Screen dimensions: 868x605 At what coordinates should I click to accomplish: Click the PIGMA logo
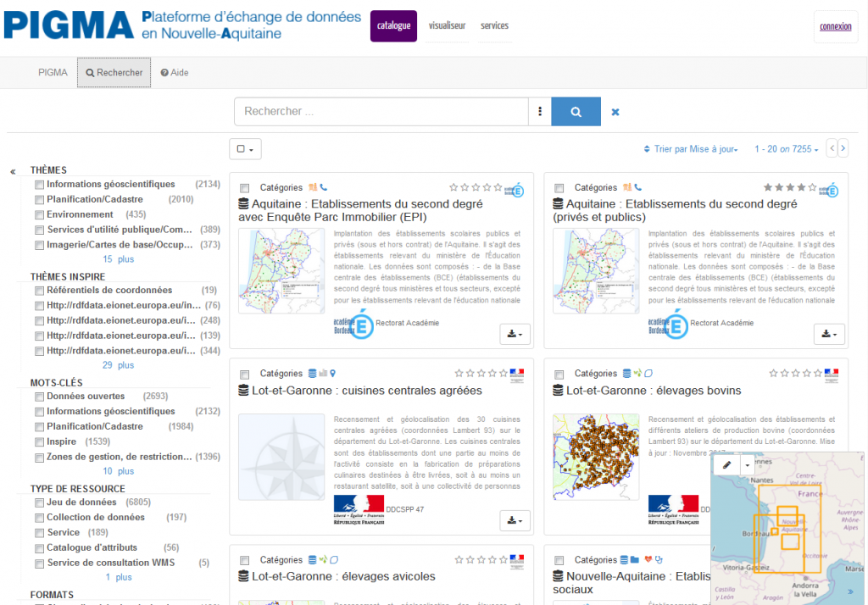pos(69,25)
